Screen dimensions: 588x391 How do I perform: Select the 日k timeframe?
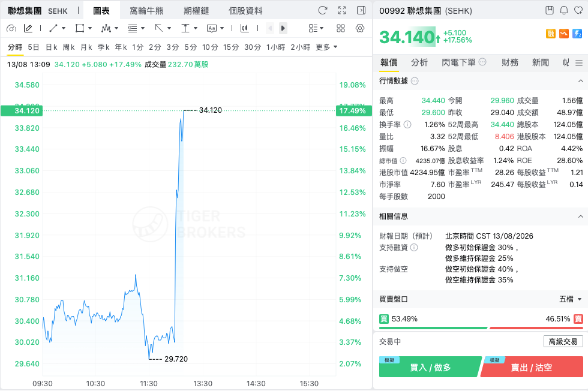(x=52, y=47)
